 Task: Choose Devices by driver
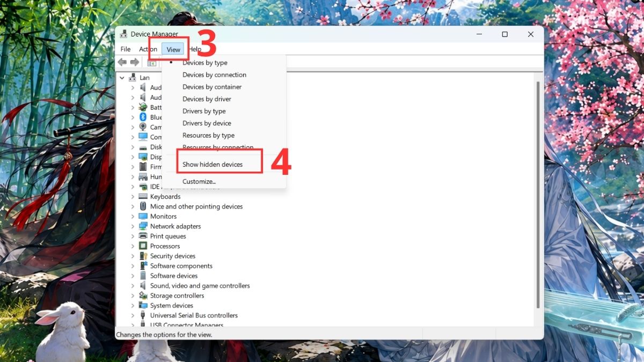207,99
